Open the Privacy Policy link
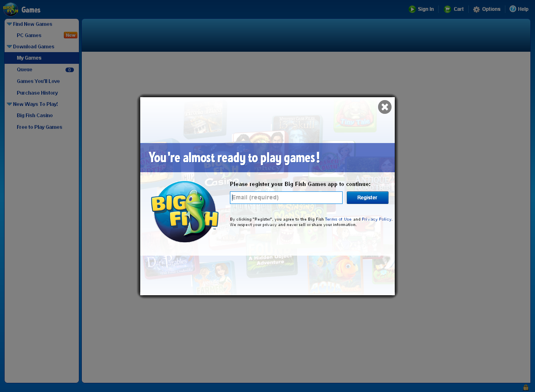 [x=376, y=219]
